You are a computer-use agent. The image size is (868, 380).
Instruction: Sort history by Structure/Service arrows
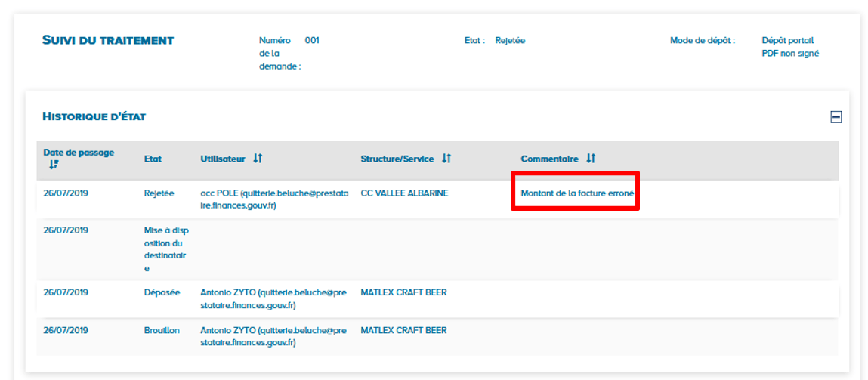(446, 159)
